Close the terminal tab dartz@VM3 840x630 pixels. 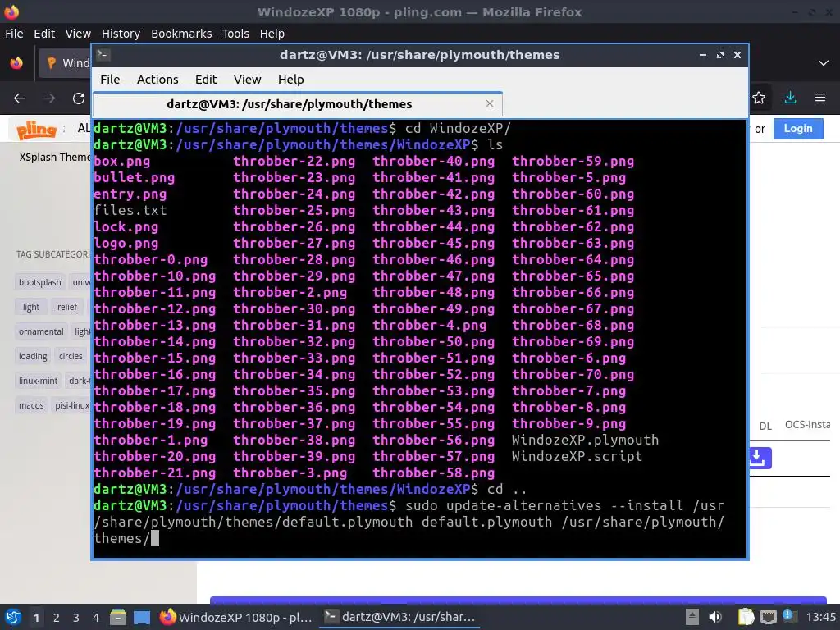[489, 103]
